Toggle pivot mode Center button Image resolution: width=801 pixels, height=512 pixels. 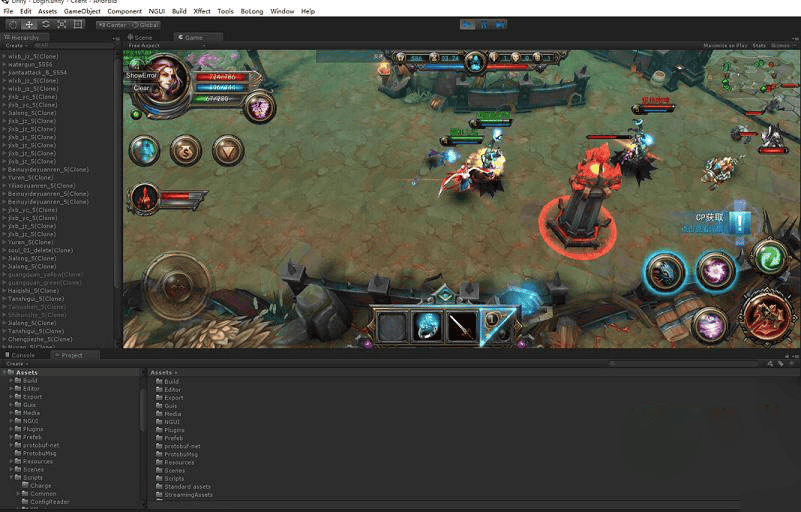(x=112, y=25)
